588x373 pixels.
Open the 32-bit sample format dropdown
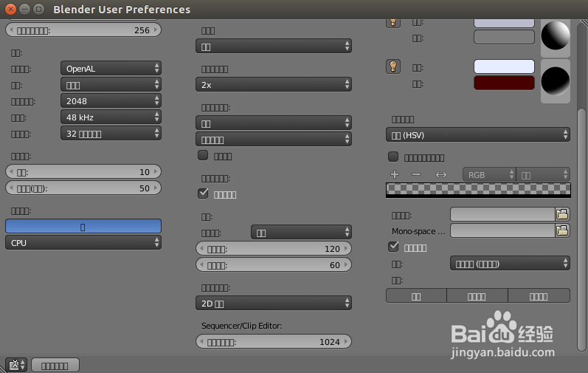111,133
